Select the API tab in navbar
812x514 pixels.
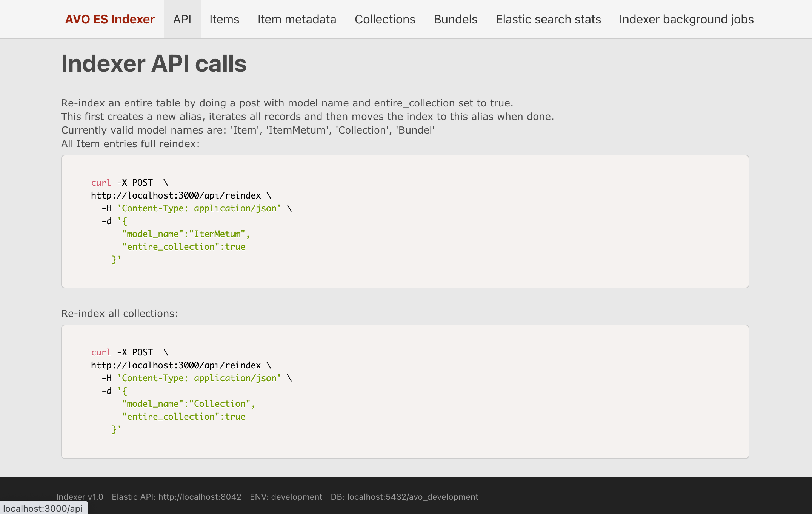coord(182,19)
